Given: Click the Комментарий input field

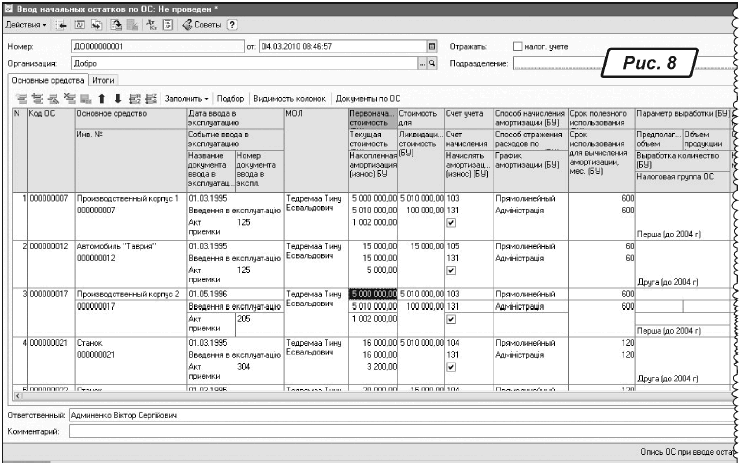Looking at the screenshot, I should click(x=400, y=430).
